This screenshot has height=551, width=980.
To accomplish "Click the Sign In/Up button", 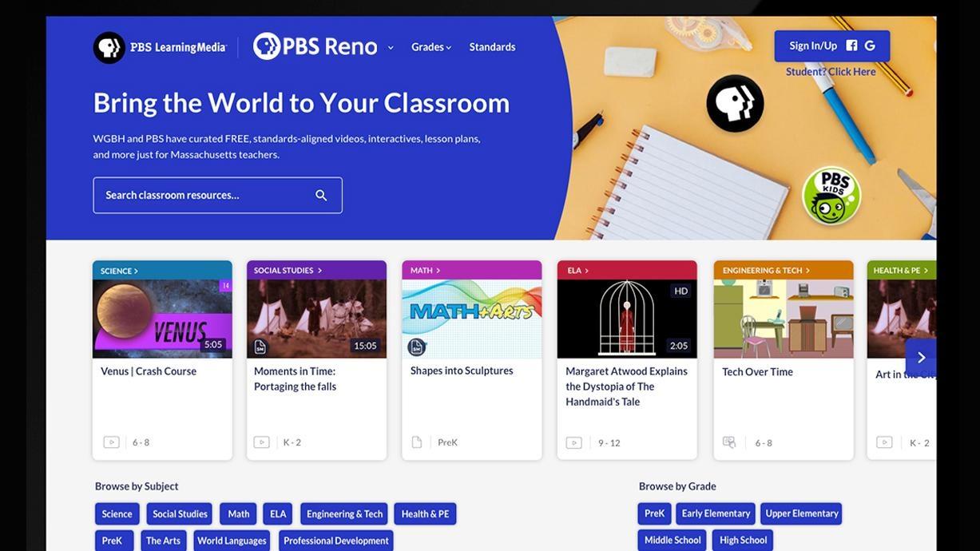I will coord(813,46).
